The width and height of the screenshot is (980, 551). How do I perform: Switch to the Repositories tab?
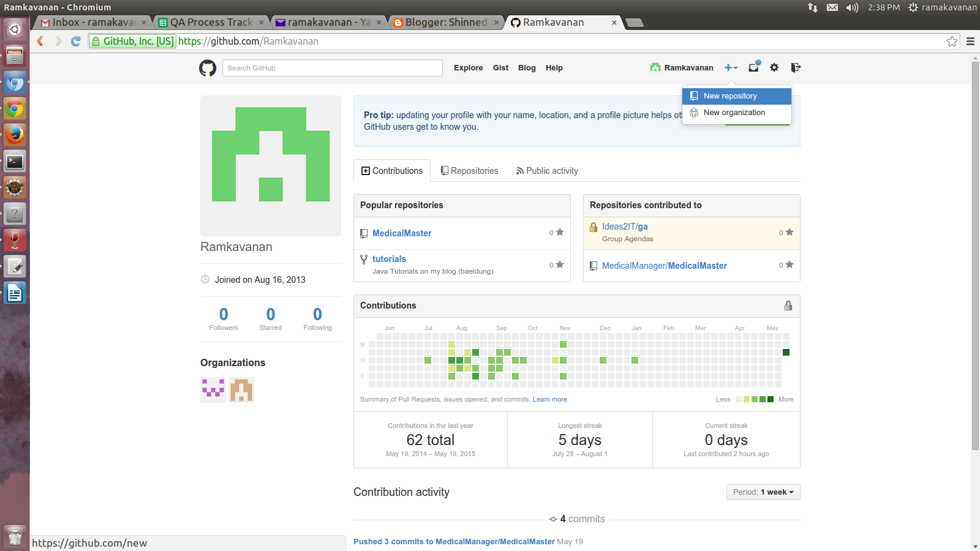pos(469,170)
